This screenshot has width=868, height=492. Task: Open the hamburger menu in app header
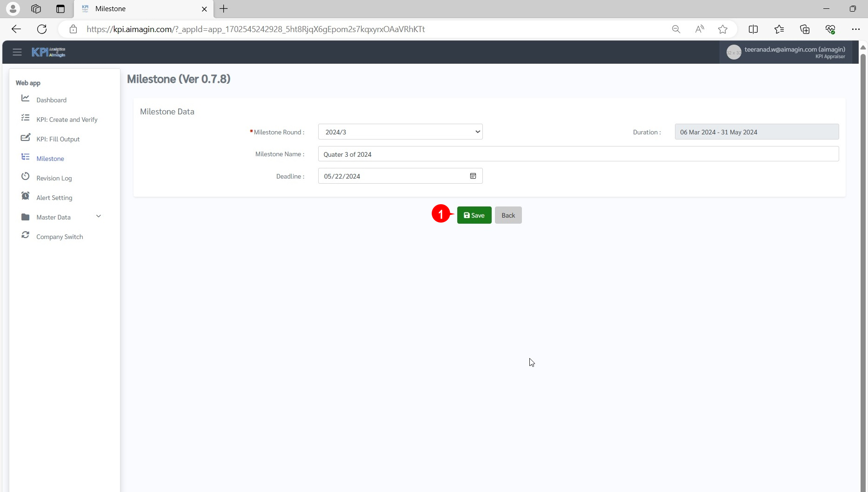click(x=17, y=52)
